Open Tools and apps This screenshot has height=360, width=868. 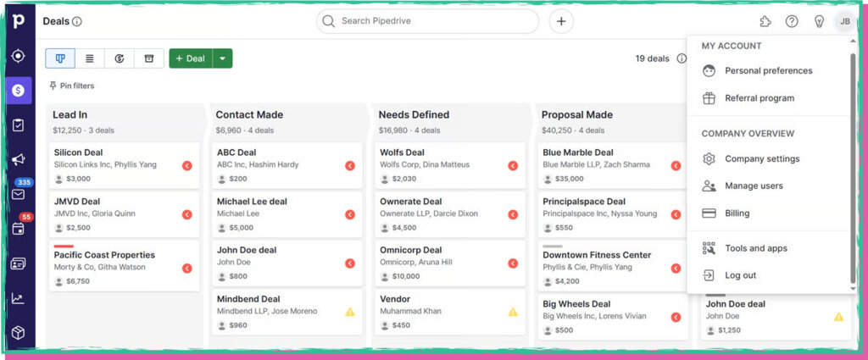pos(769,248)
